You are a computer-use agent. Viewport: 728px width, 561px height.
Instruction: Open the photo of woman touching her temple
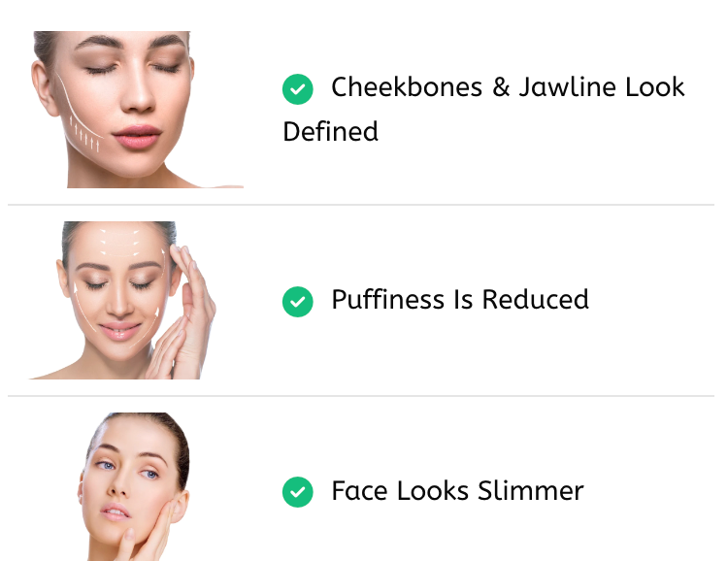pyautogui.click(x=122, y=300)
